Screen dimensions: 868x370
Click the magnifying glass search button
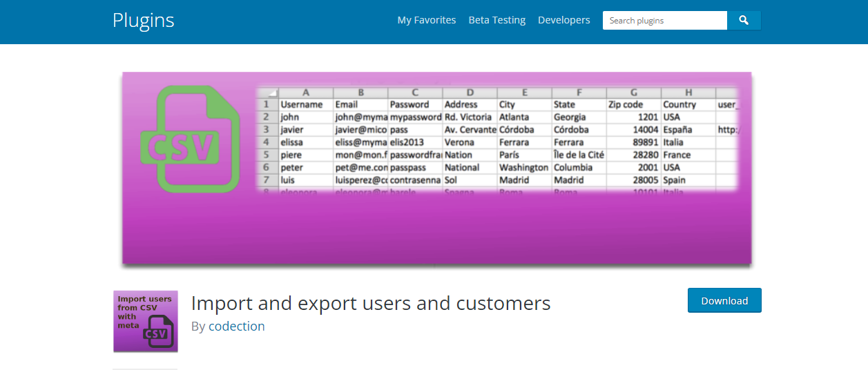[x=744, y=21]
